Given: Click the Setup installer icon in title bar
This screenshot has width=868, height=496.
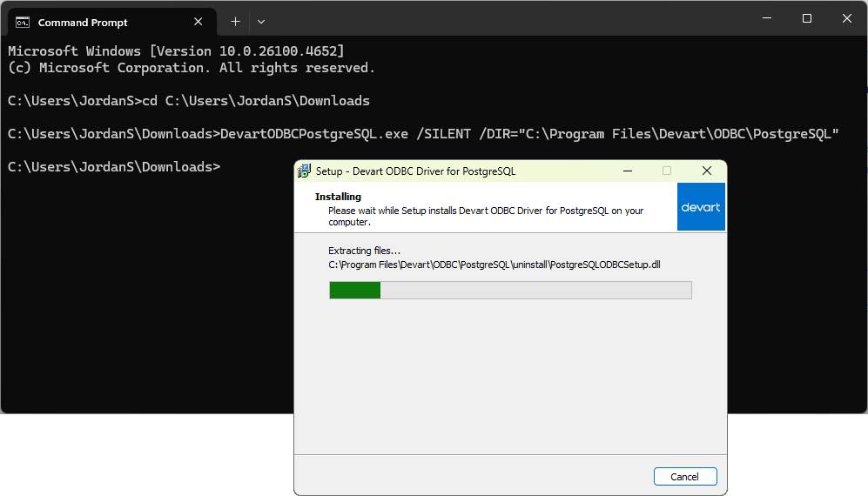Looking at the screenshot, I should click(x=304, y=171).
